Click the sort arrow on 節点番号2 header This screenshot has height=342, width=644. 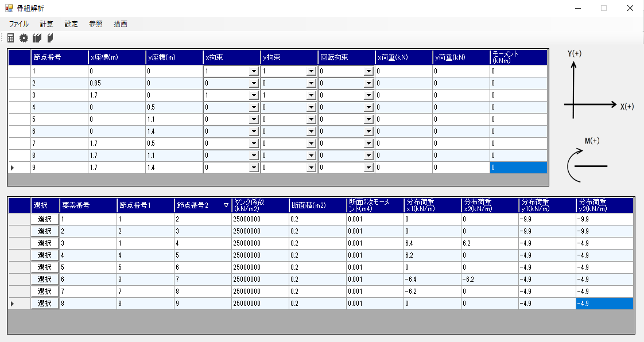pos(226,205)
